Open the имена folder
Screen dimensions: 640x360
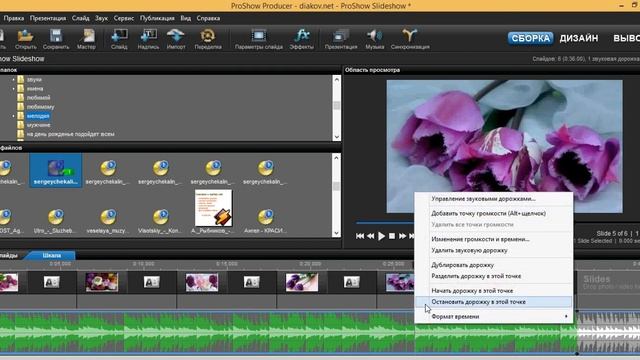tap(35, 89)
